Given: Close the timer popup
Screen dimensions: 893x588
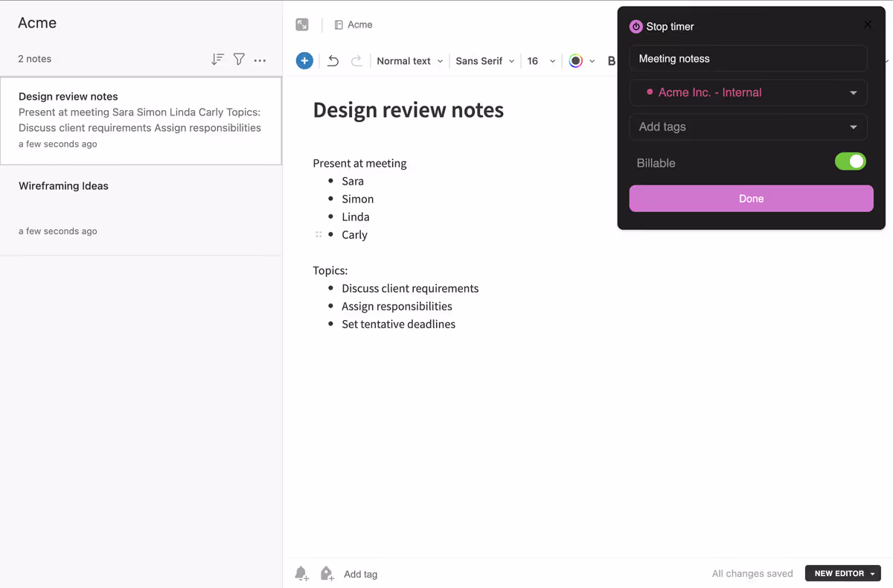Looking at the screenshot, I should point(868,25).
